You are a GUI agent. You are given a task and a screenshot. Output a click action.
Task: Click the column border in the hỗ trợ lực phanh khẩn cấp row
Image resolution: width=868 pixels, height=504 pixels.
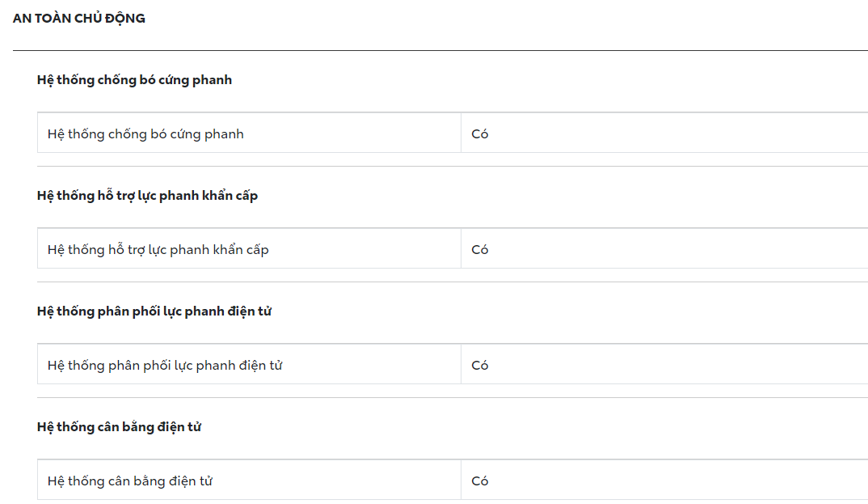461,249
